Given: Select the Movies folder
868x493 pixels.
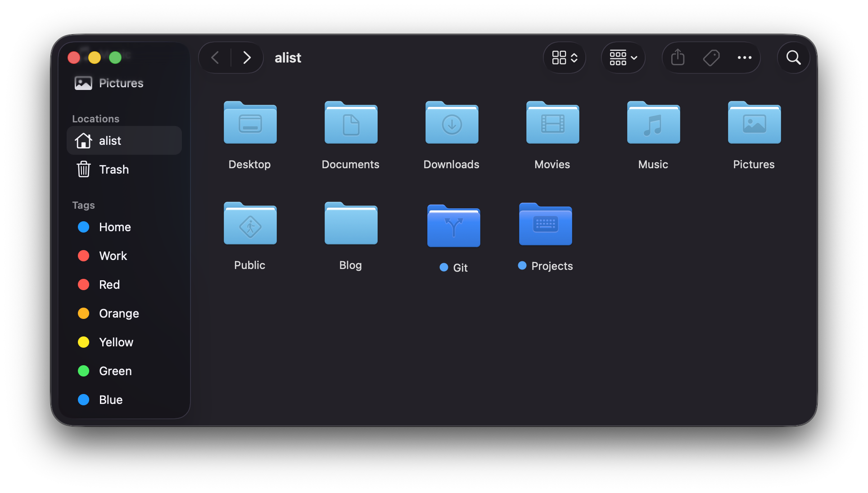Looking at the screenshot, I should [x=552, y=124].
